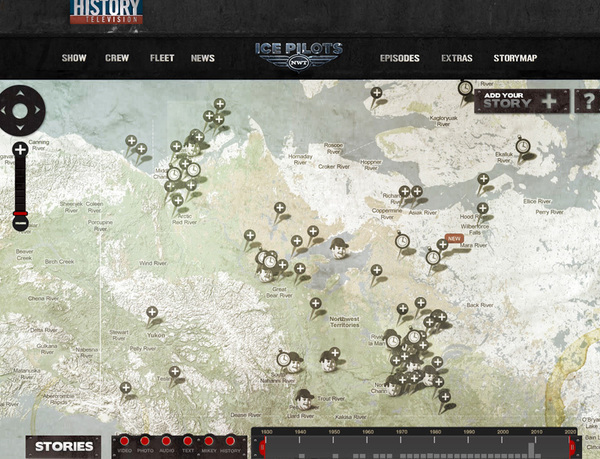Click the right red timeline handle at 2020
Viewport: 600px width, 459px height.
tap(572, 447)
